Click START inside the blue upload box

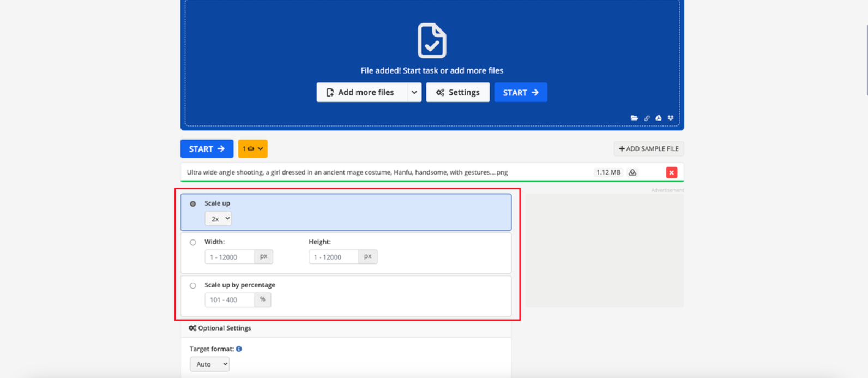[521, 92]
